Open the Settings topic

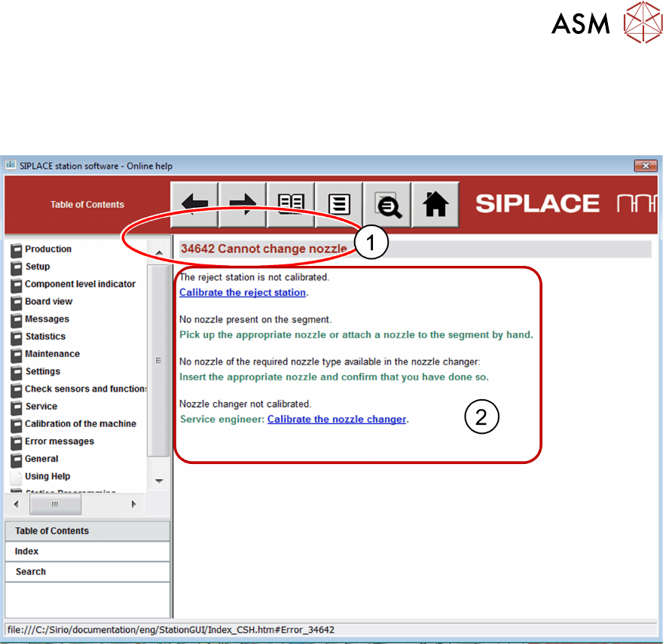[43, 371]
